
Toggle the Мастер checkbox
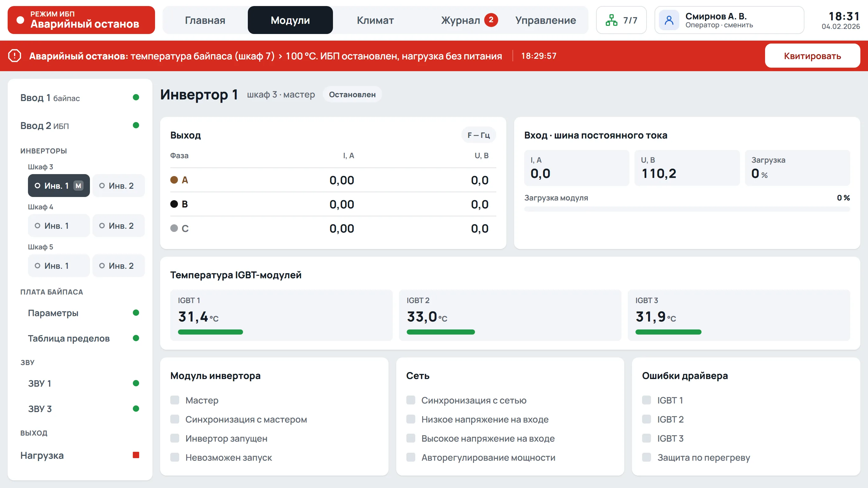coord(174,400)
